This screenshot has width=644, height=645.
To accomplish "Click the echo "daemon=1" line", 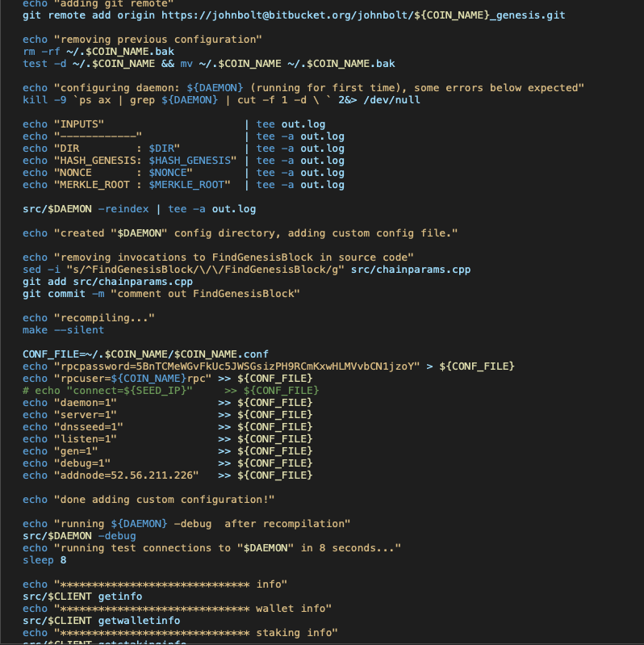I will (x=168, y=403).
